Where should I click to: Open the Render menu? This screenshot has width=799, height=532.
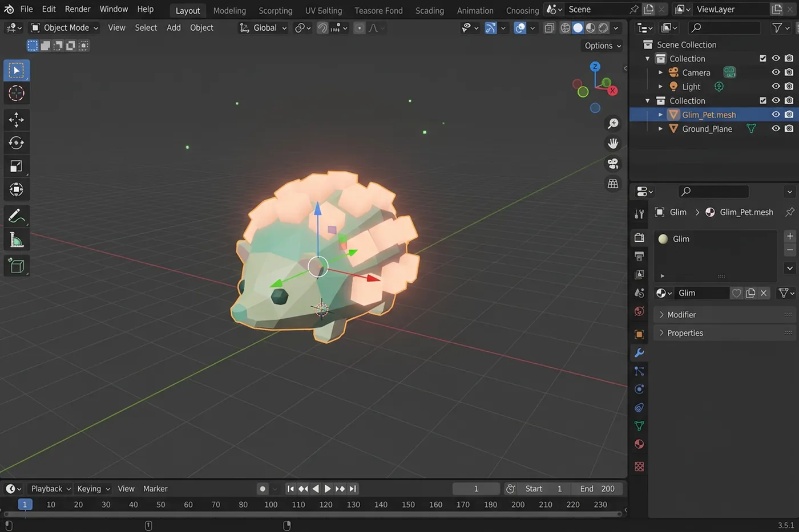(x=78, y=9)
